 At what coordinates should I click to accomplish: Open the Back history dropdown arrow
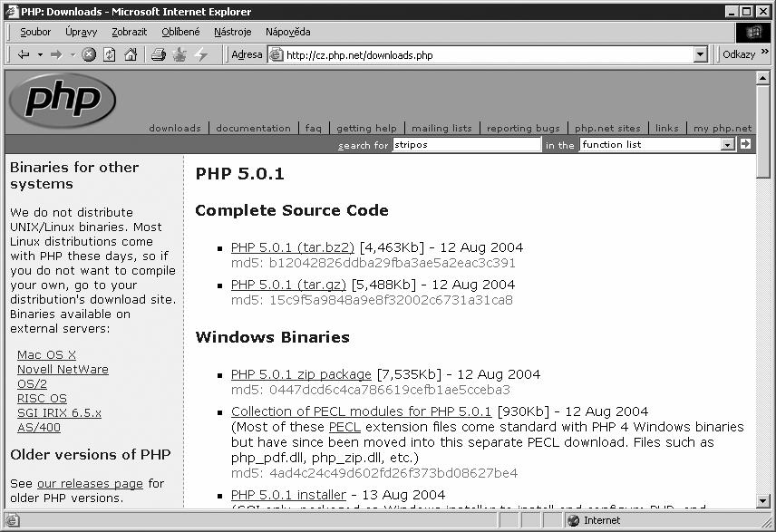pos(40,55)
